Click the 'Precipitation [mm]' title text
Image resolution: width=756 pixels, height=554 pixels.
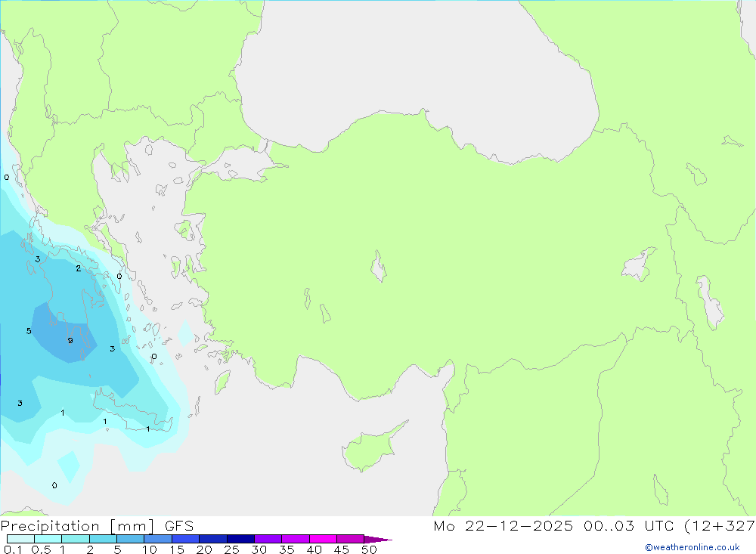click(77, 526)
